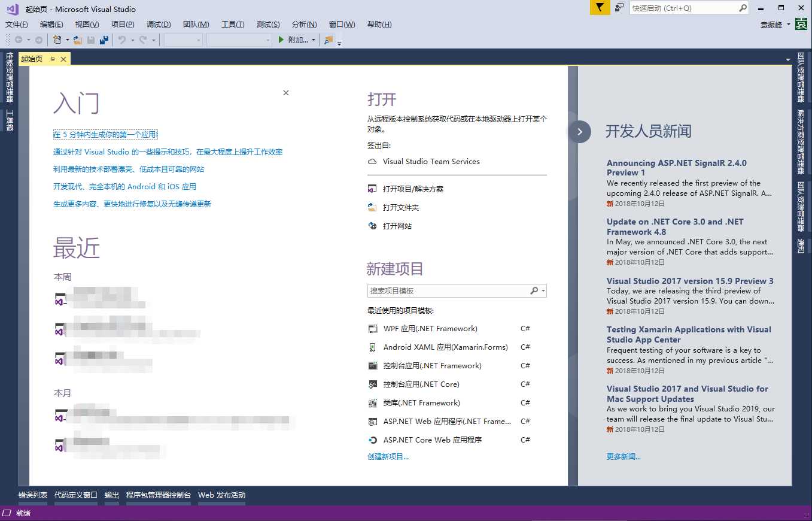Image resolution: width=812 pixels, height=521 pixels.
Task: Click the Save toolbar icon
Action: [91, 40]
